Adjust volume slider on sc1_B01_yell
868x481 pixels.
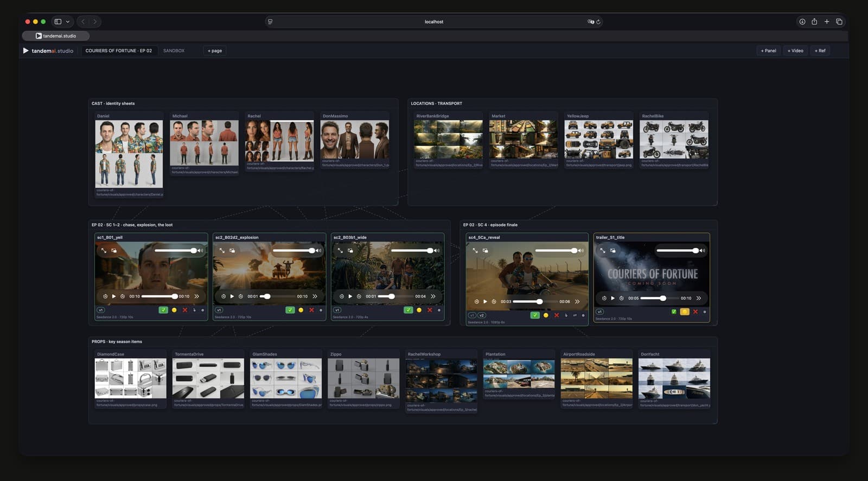[x=175, y=250]
